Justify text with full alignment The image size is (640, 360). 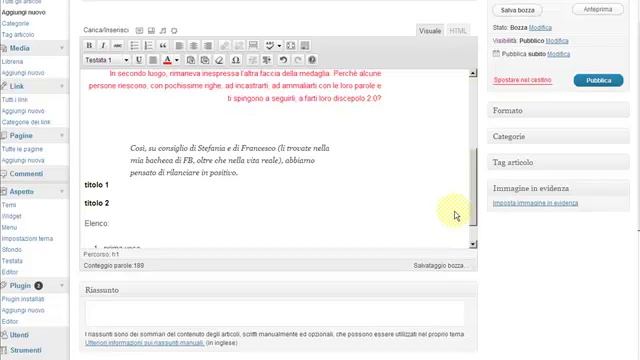153,60
